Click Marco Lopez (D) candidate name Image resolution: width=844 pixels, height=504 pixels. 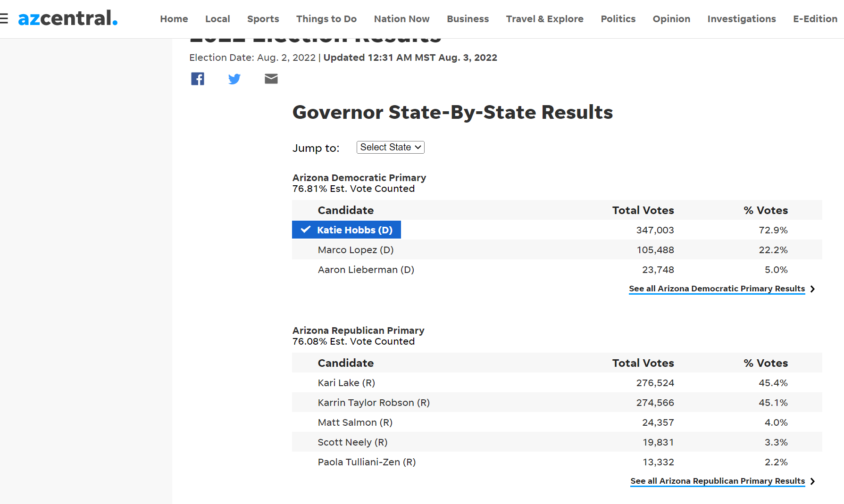(x=356, y=250)
